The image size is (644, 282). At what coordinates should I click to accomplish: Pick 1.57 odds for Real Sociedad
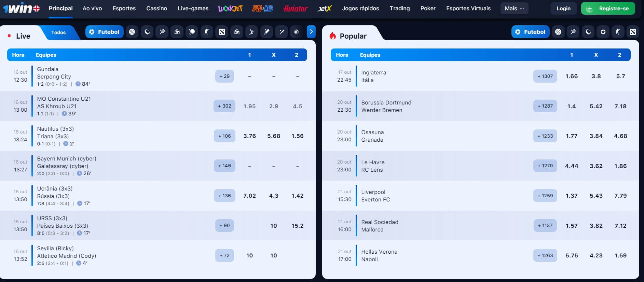[571, 226]
